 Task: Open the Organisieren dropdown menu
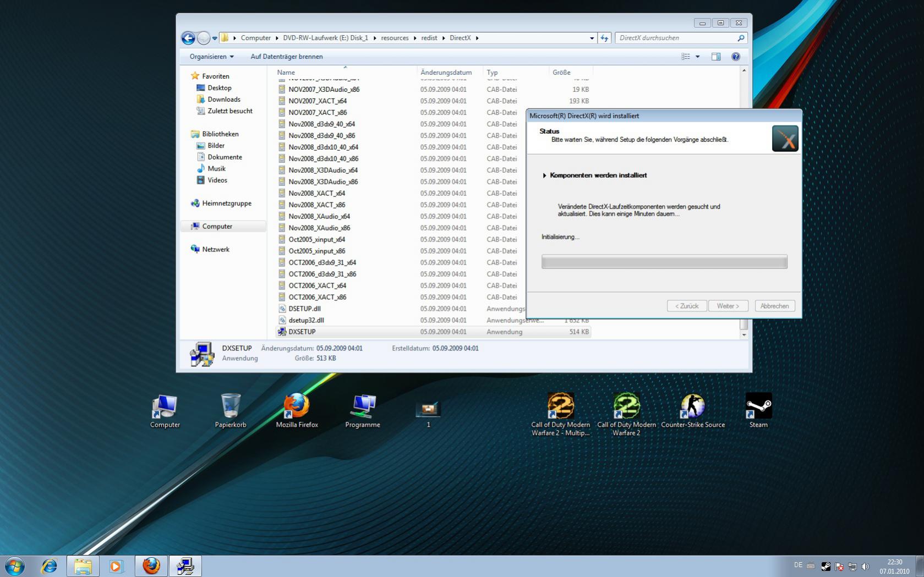point(212,57)
